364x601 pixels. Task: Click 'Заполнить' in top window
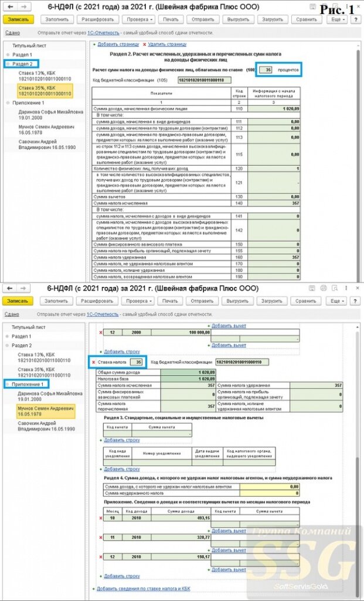(x=57, y=19)
